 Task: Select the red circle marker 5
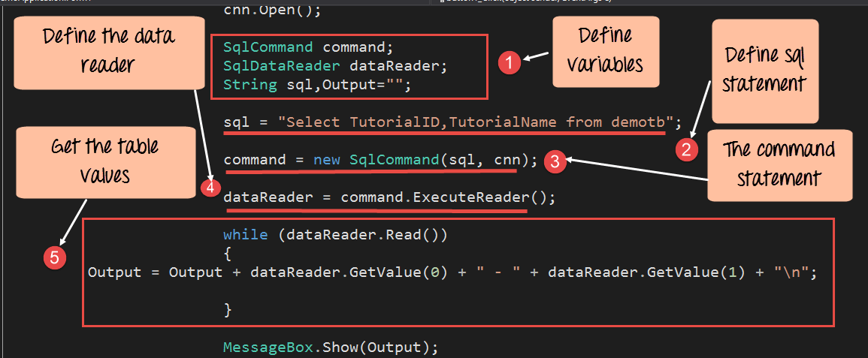pos(53,257)
